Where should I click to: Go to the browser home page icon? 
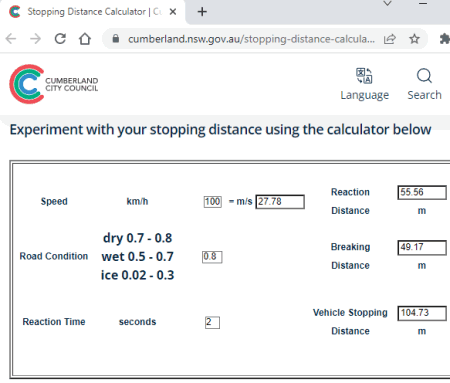coord(85,39)
